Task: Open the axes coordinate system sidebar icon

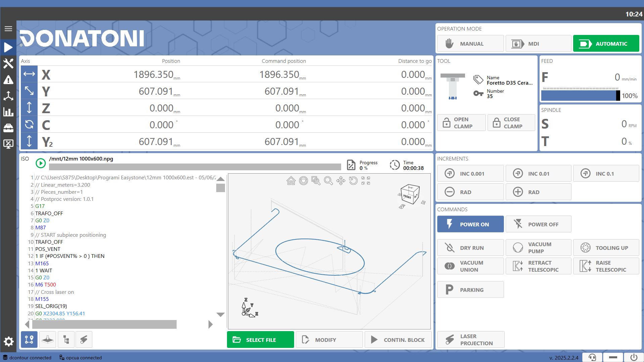Action: (8, 96)
